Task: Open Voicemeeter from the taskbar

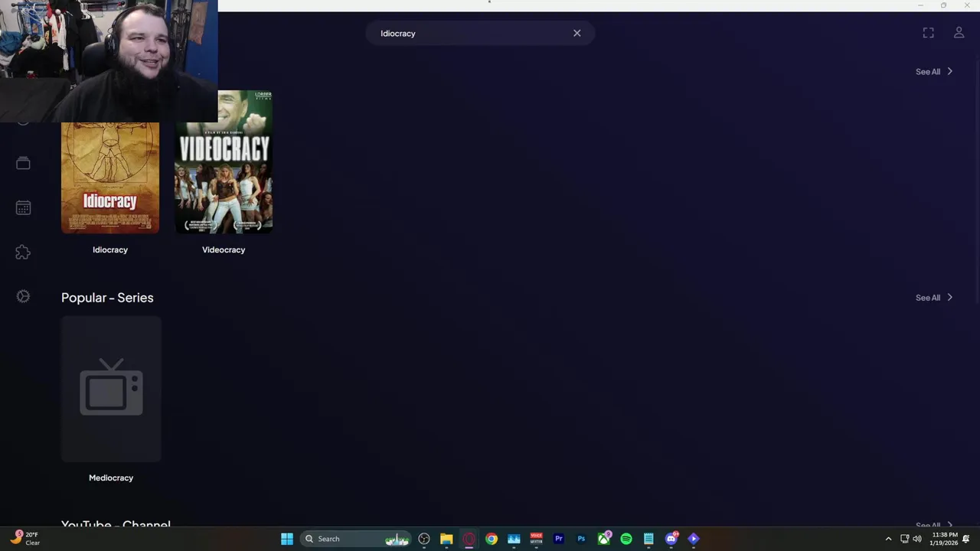Action: click(536, 539)
